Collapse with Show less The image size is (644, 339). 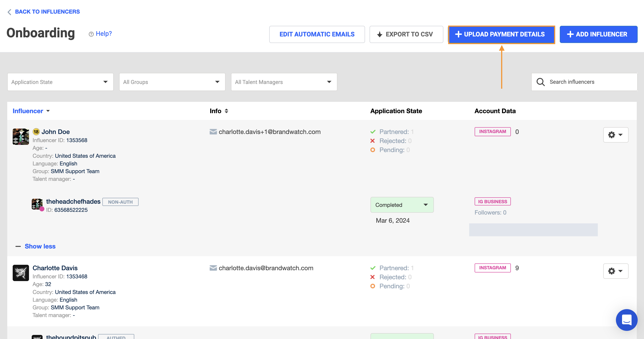[40, 246]
